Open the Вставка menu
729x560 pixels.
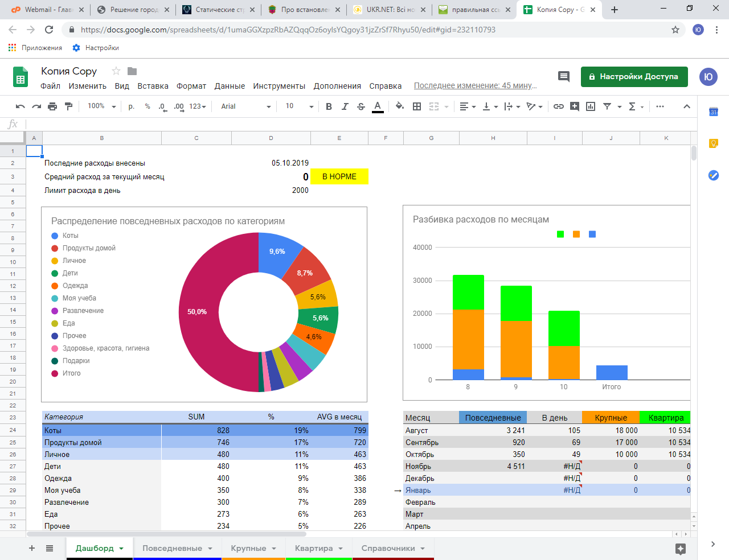(153, 86)
